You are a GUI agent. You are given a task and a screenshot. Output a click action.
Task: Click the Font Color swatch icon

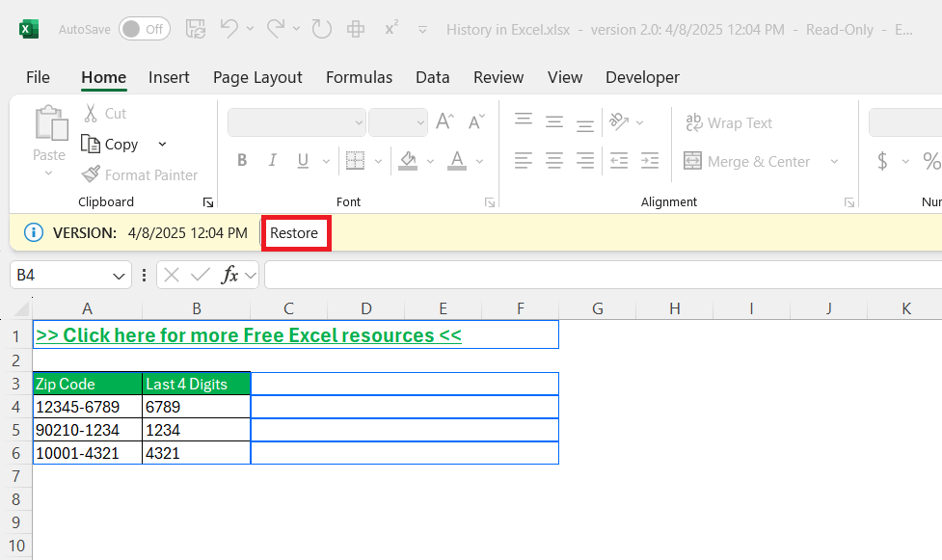click(456, 161)
